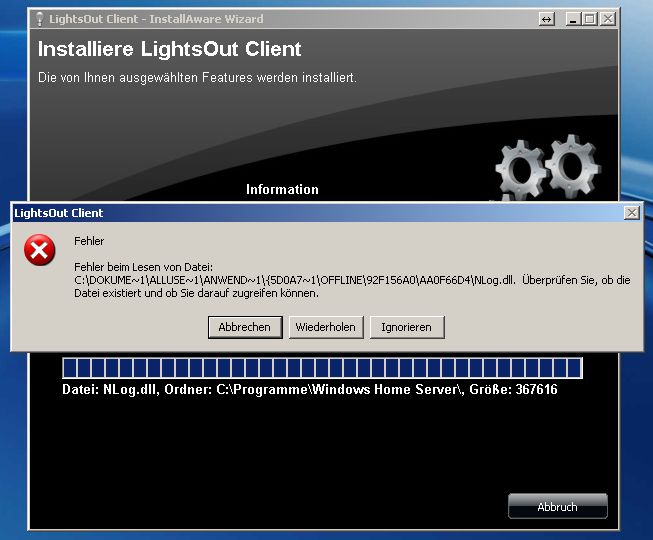Click 'Fehler beim Lesen von Datei:' text
This screenshot has height=540, width=653.
[143, 267]
